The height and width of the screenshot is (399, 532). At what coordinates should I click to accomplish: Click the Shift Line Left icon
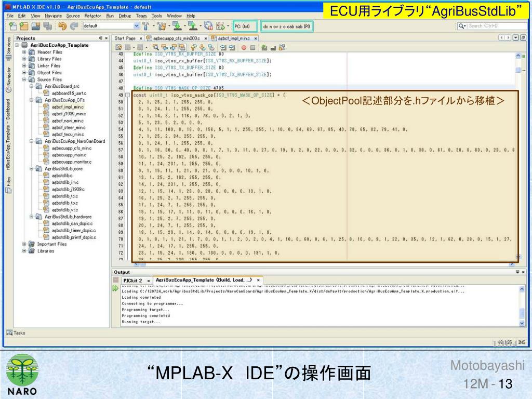(223, 47)
